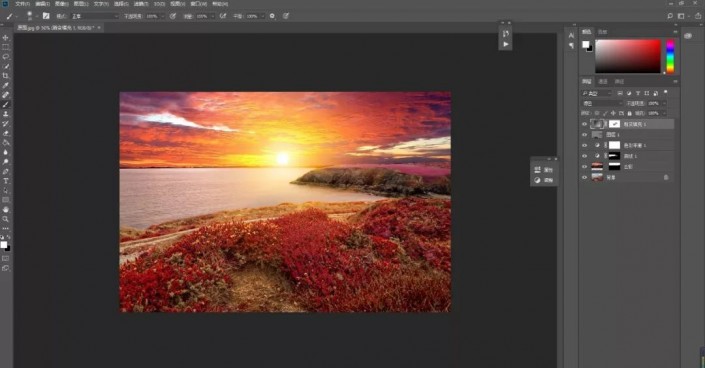Open the 调整 adjustments panel button
The height and width of the screenshot is (368, 705).
(544, 180)
